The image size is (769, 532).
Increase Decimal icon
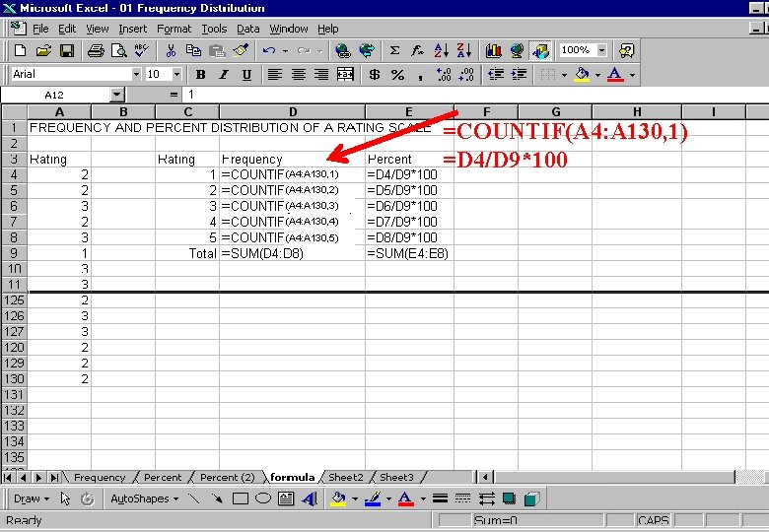pos(444,75)
